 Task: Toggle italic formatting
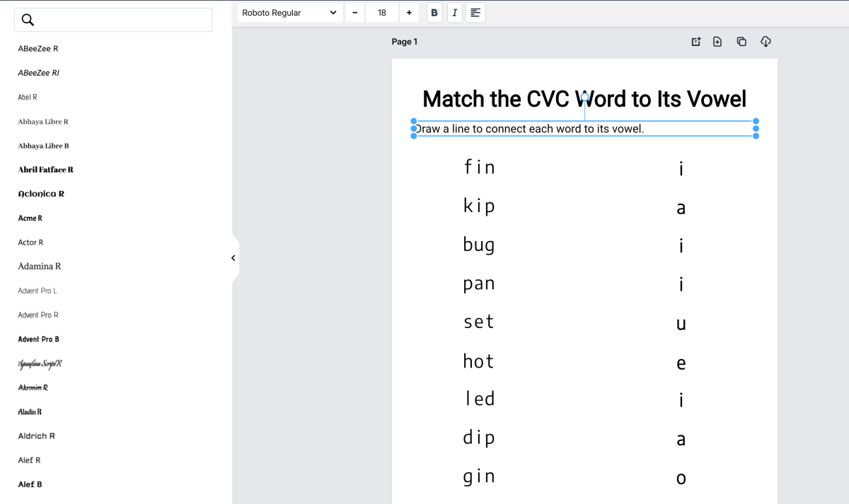click(x=455, y=13)
